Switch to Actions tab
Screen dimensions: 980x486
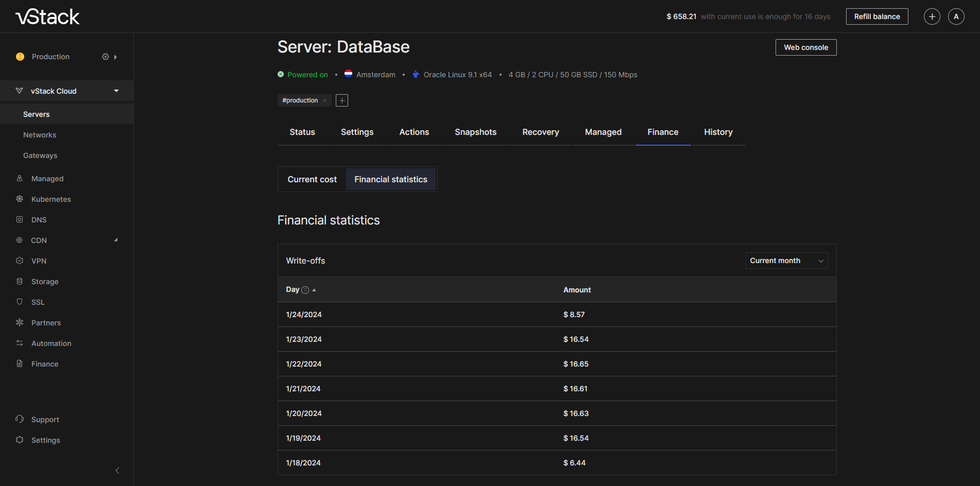414,132
